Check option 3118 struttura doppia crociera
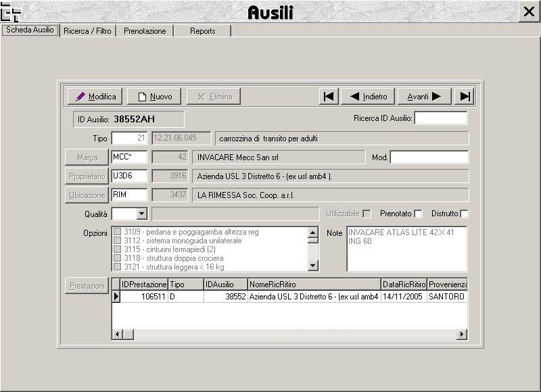Viewport: 541px width, 392px height. (x=117, y=258)
